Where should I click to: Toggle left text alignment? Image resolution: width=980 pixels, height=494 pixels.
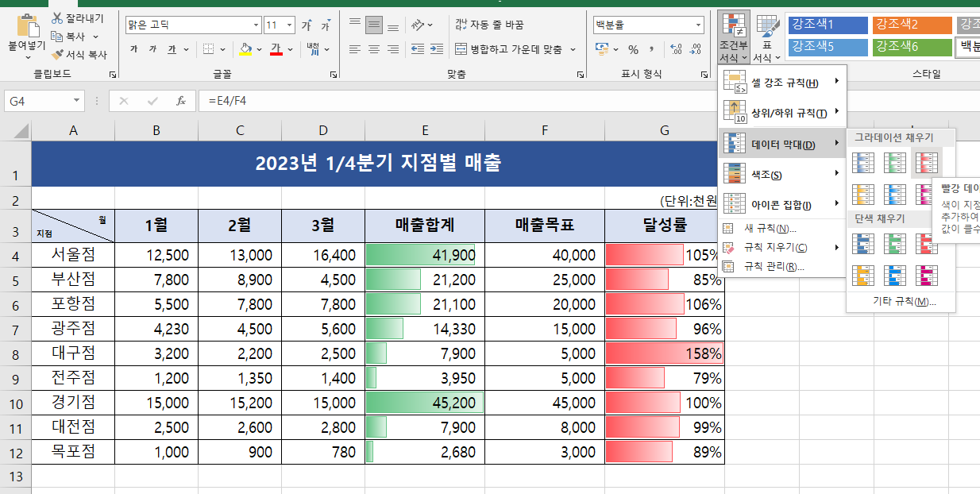click(355, 49)
